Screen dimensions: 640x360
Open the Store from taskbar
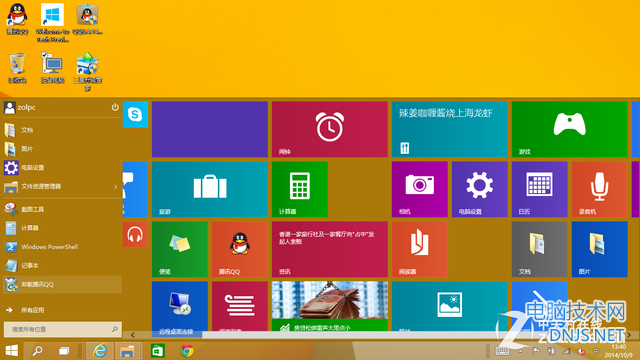click(158, 351)
